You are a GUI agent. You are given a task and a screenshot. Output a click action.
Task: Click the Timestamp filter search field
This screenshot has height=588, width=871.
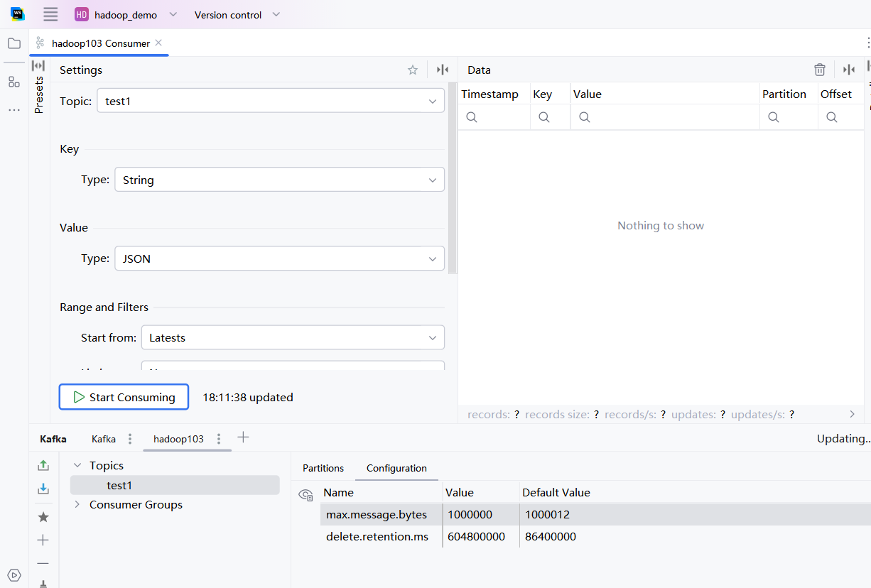(494, 117)
